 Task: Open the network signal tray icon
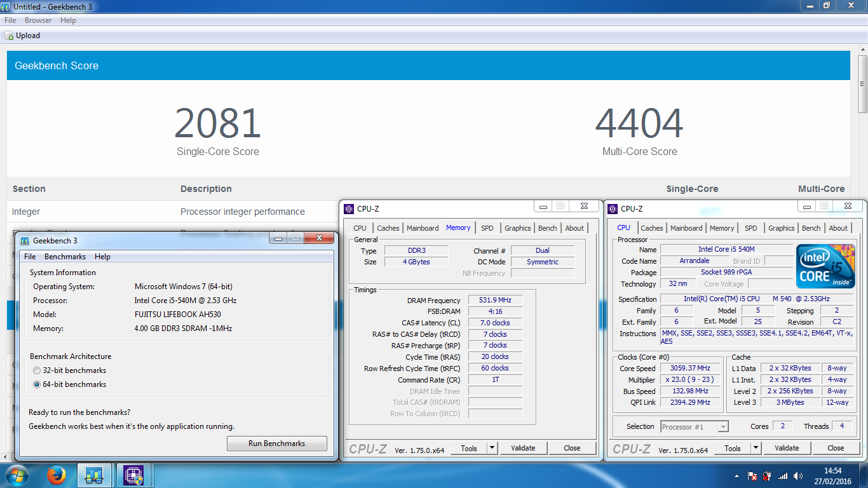tap(783, 476)
